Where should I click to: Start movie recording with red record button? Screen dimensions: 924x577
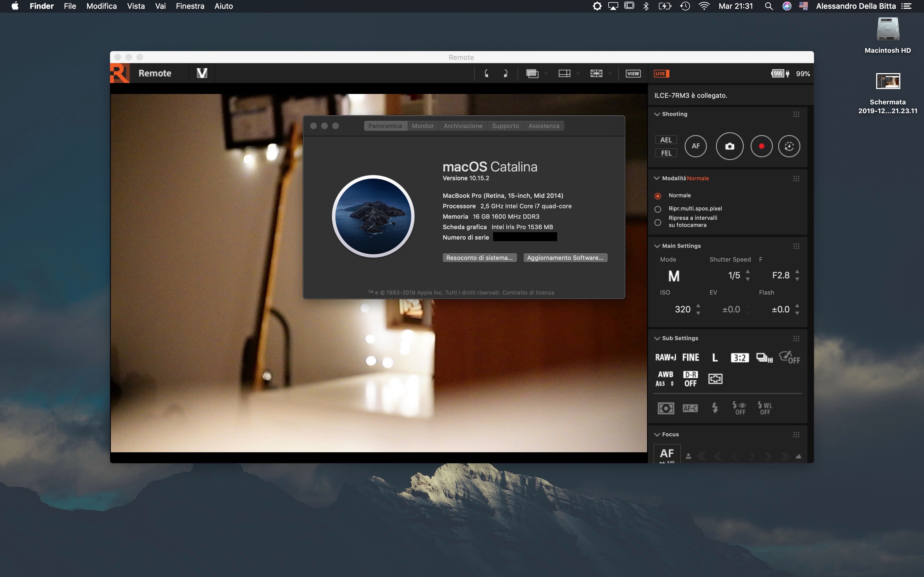point(761,146)
